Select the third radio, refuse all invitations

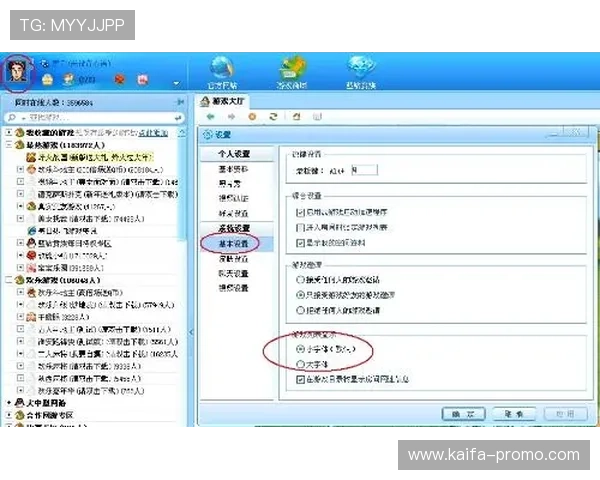[300, 310]
